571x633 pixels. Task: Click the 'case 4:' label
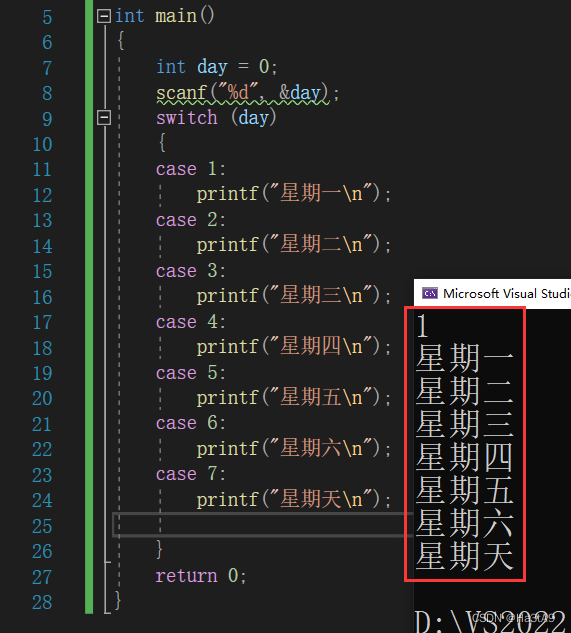(191, 322)
